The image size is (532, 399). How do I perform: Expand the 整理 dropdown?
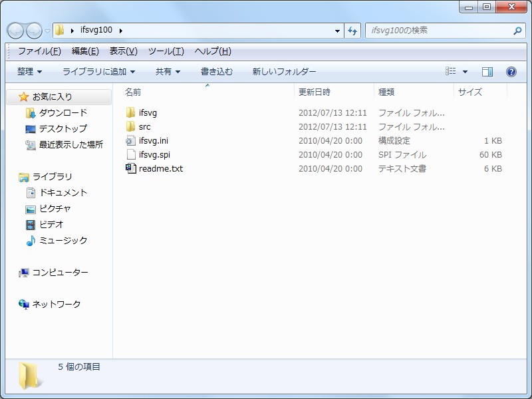click(27, 71)
